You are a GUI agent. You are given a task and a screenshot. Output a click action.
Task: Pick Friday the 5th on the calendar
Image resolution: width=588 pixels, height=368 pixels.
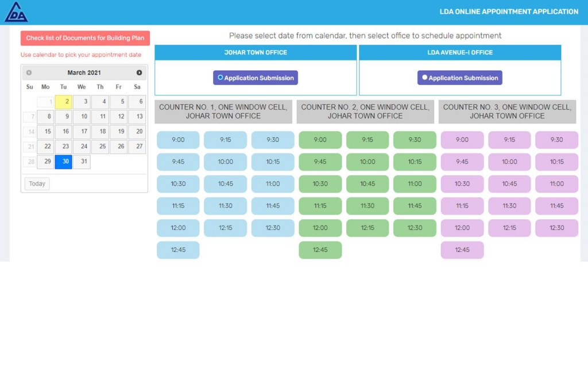tap(118, 102)
